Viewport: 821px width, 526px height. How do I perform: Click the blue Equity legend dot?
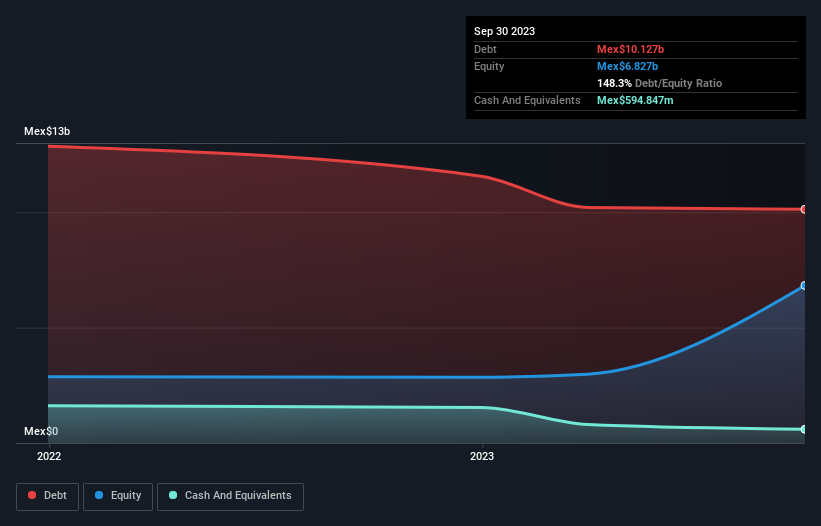99,495
